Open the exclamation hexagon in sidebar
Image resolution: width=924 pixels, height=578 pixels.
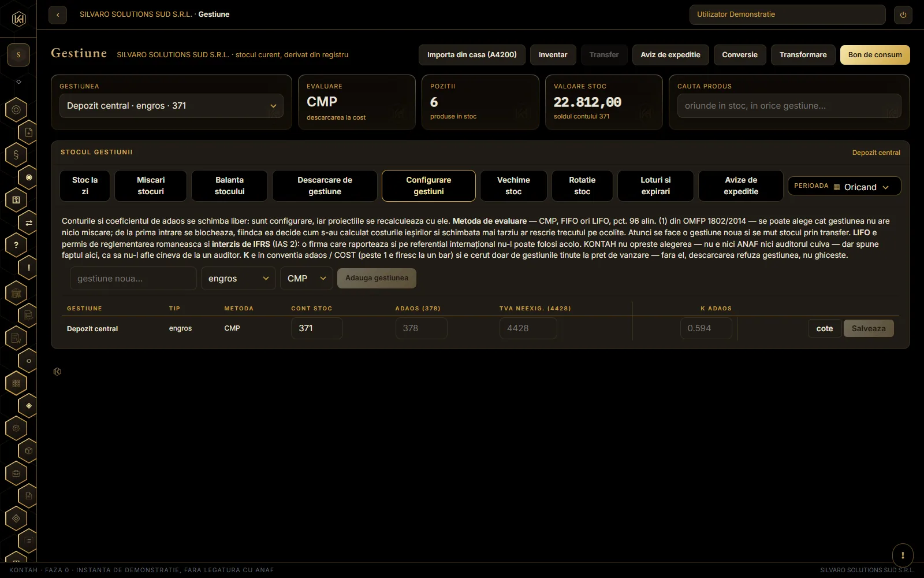pyautogui.click(x=28, y=268)
